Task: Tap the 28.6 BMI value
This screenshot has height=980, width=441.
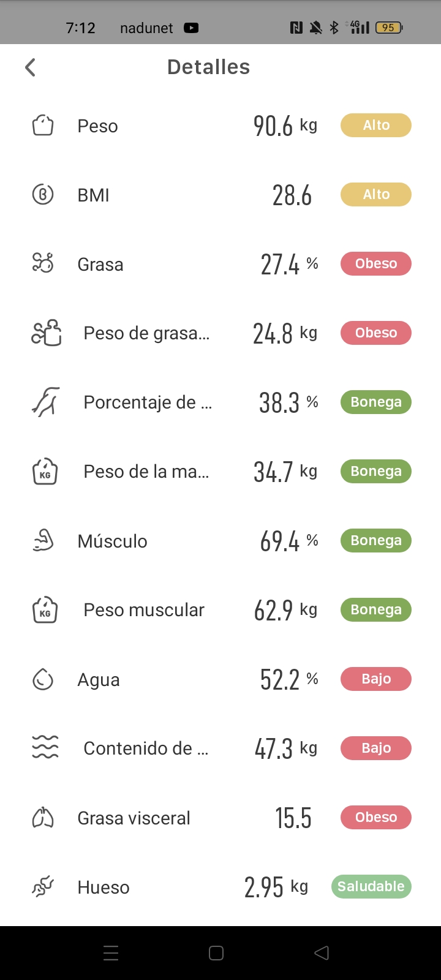Action: click(x=292, y=195)
